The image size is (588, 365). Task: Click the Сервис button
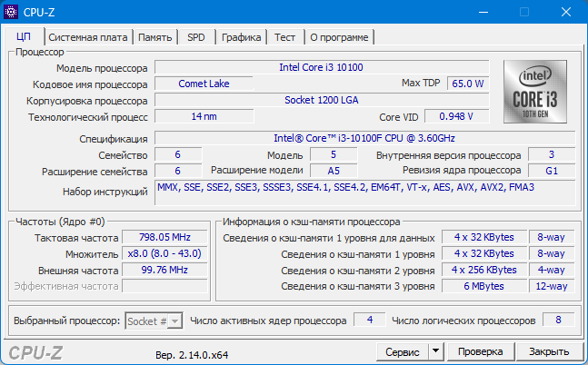(402, 351)
